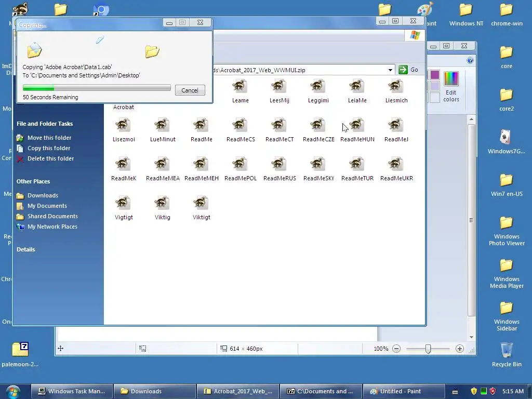Select the ReadMeTUR file icon
The height and width of the screenshot is (399, 532).
[x=357, y=164]
